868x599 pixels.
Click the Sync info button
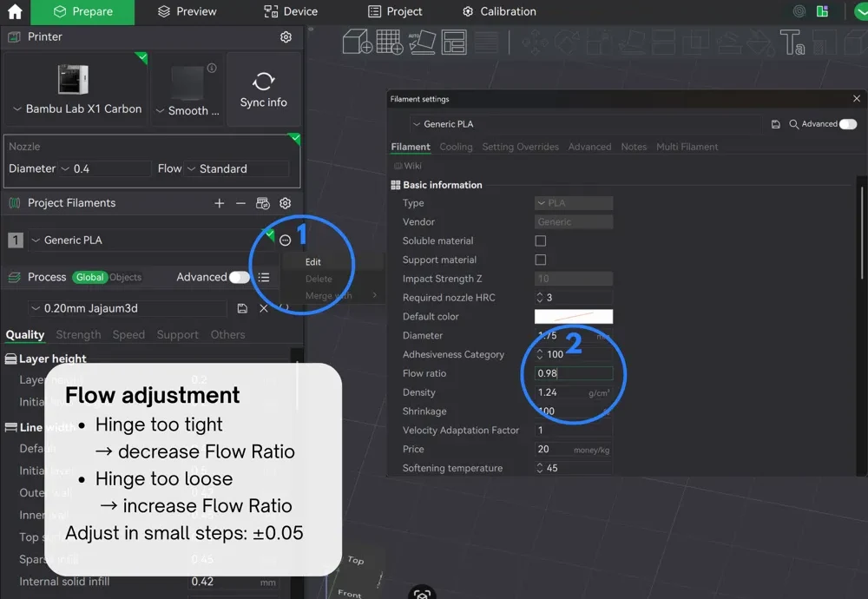click(x=263, y=90)
